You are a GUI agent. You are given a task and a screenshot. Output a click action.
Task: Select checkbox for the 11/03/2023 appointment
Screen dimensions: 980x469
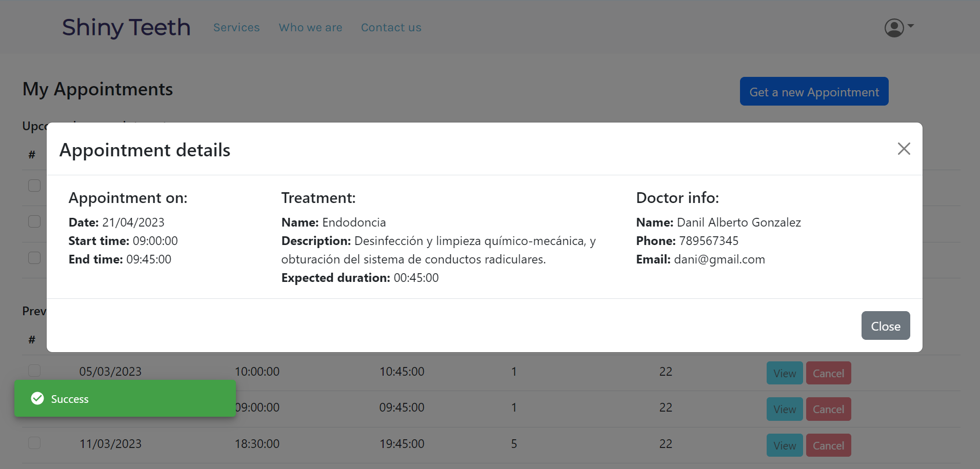pyautogui.click(x=34, y=443)
